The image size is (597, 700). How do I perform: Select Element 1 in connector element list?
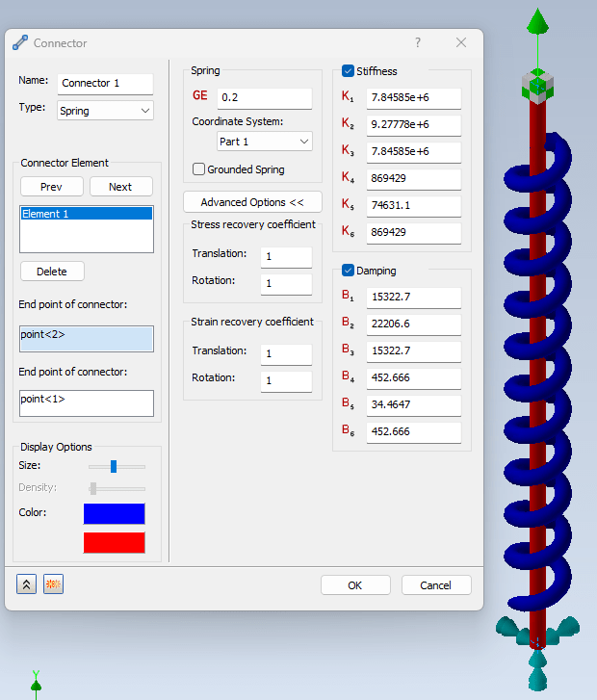(x=86, y=214)
